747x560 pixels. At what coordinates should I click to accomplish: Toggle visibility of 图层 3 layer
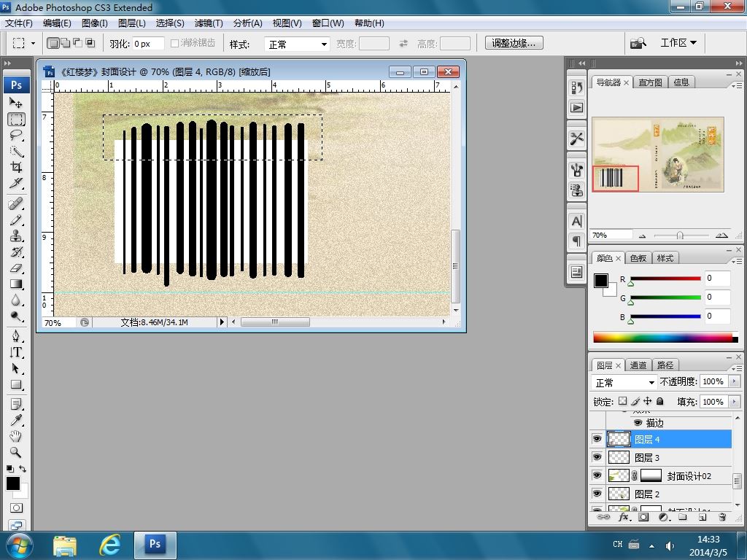click(x=597, y=457)
